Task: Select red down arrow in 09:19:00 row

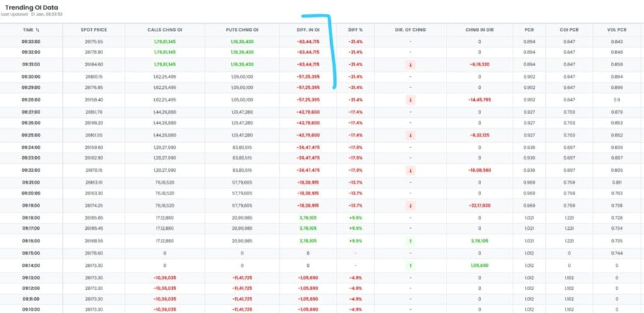Action: tap(410, 205)
